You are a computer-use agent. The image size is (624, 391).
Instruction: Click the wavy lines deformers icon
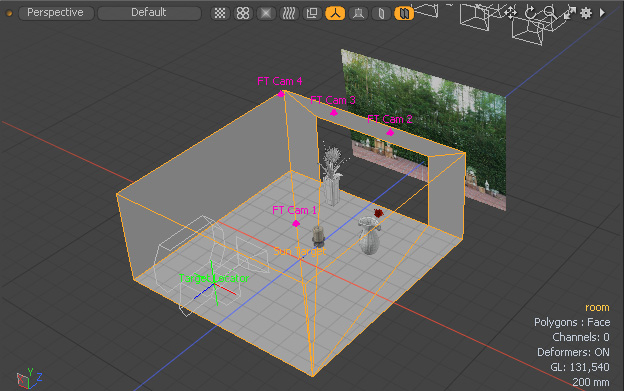point(289,13)
